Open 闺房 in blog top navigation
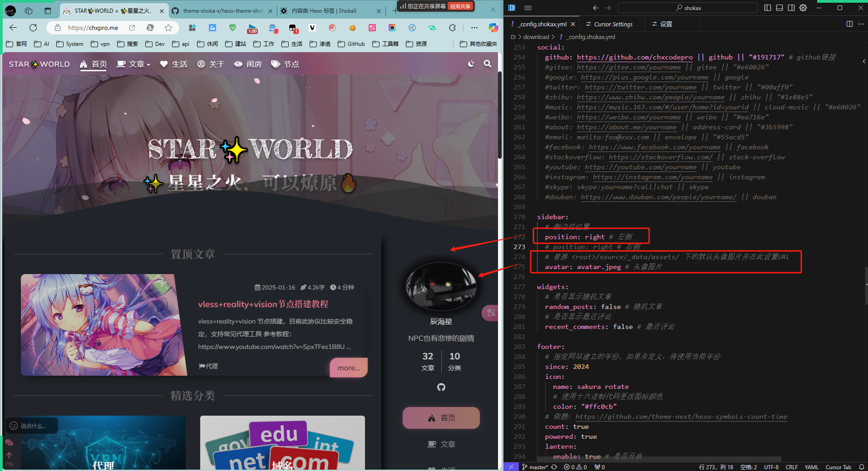Viewport: 868px width, 471px height. click(248, 64)
